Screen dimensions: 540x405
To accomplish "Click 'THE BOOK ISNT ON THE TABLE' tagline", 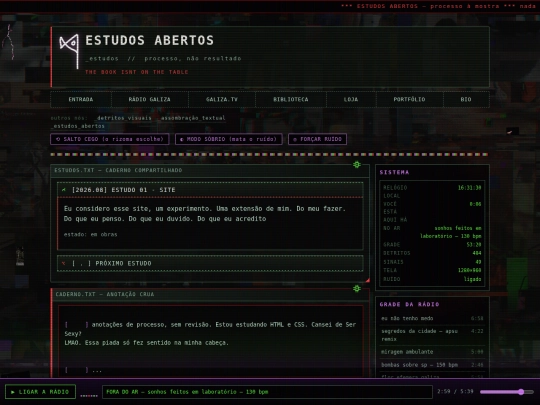I will point(137,72).
